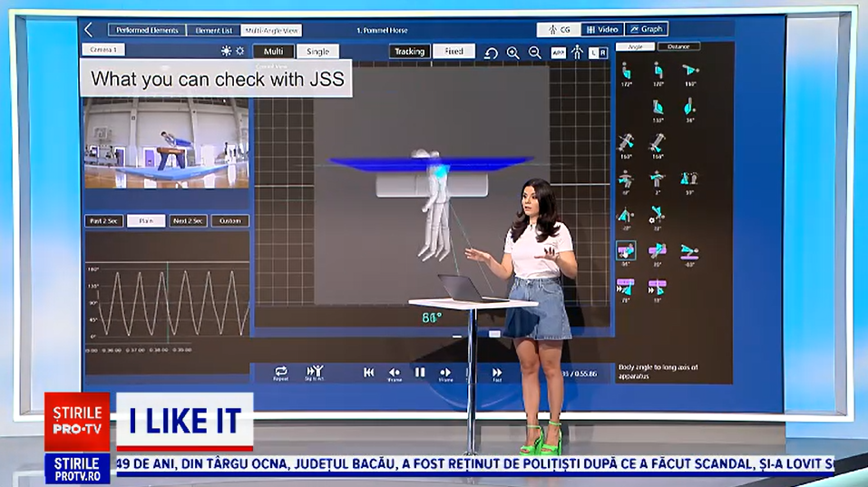Click the green time cursor in graph
The image size is (868, 487).
pos(168,302)
